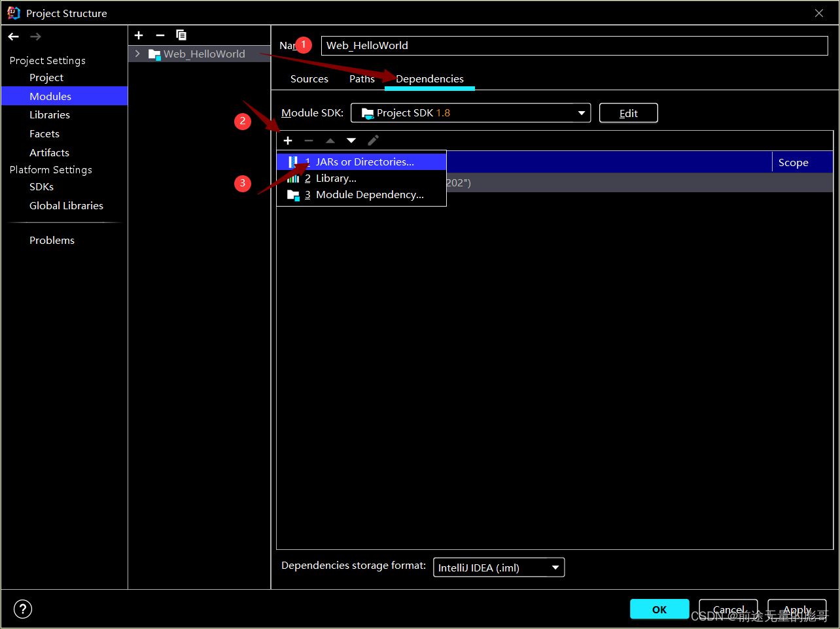The height and width of the screenshot is (629, 840).
Task: Select Web_HelloWorld module in list
Action: [x=200, y=54]
